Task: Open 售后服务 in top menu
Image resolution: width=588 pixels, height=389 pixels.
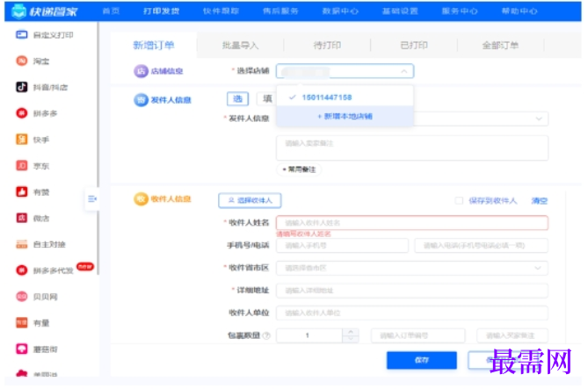Action: pos(280,11)
